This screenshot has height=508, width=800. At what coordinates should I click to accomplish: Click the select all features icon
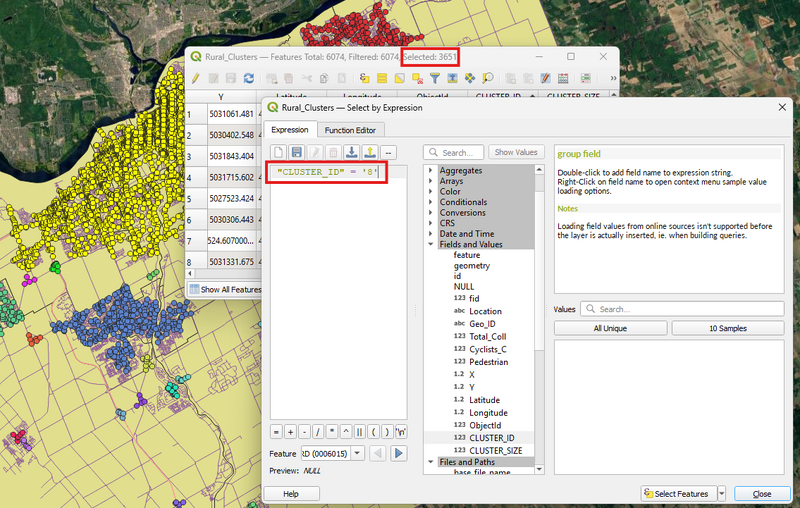pyautogui.click(x=382, y=78)
